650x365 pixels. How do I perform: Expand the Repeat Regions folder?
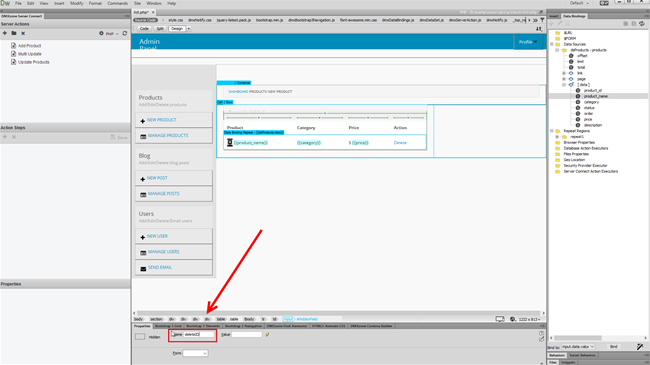tap(552, 131)
